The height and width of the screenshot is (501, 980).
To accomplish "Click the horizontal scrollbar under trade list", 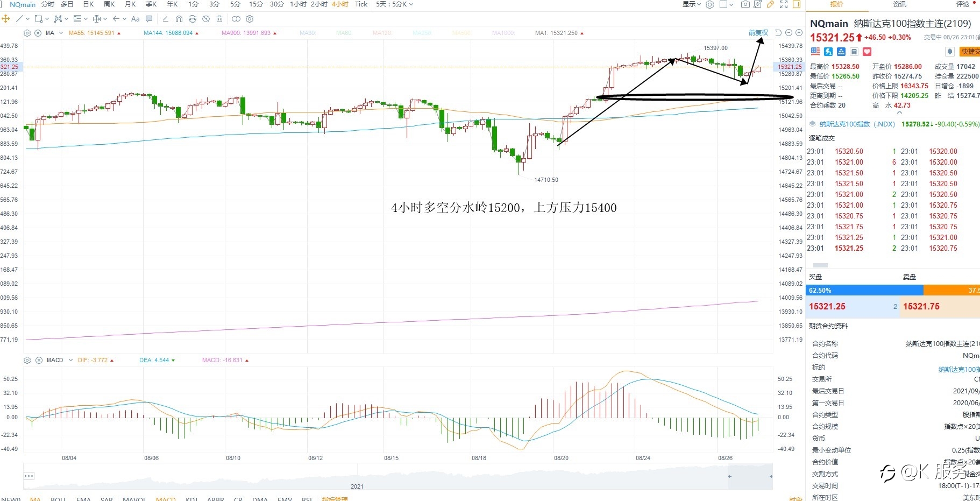I will point(820,265).
